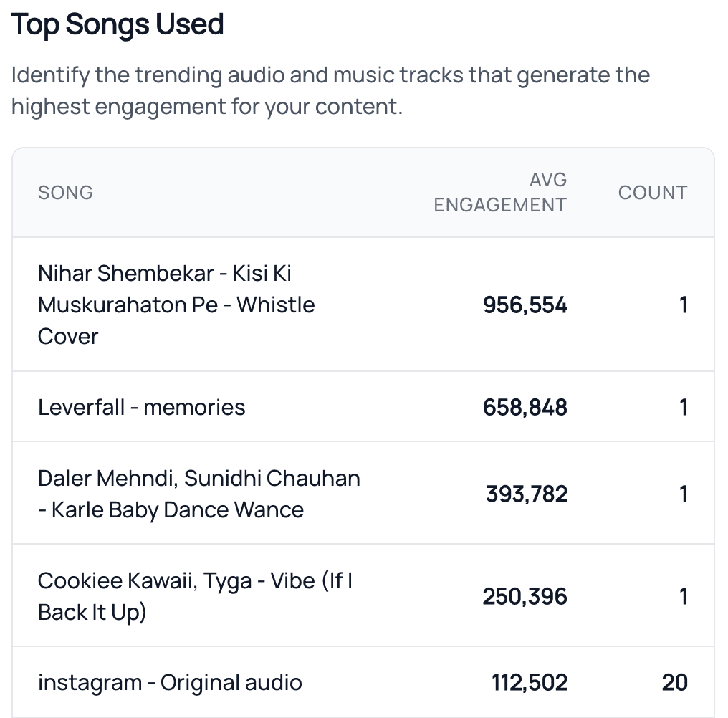Screen dimensions: 728x718
Task: Click the 658,848 engagement value
Action: pos(525,408)
